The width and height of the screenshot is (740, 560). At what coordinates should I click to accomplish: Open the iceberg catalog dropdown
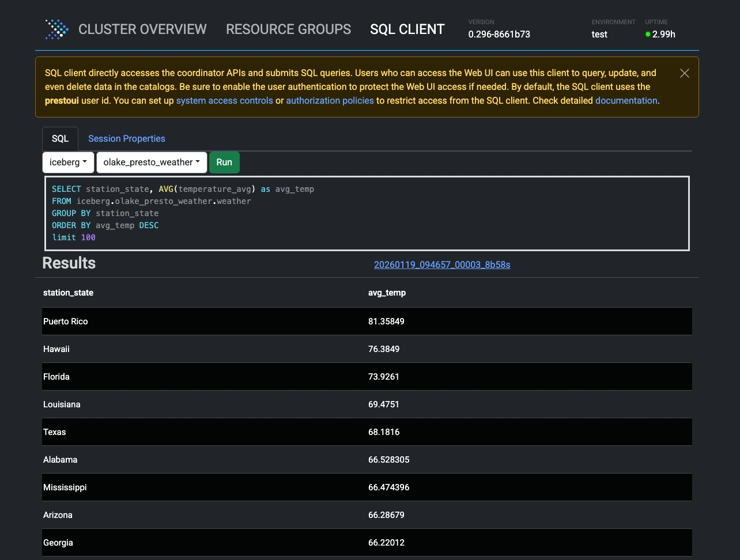68,162
